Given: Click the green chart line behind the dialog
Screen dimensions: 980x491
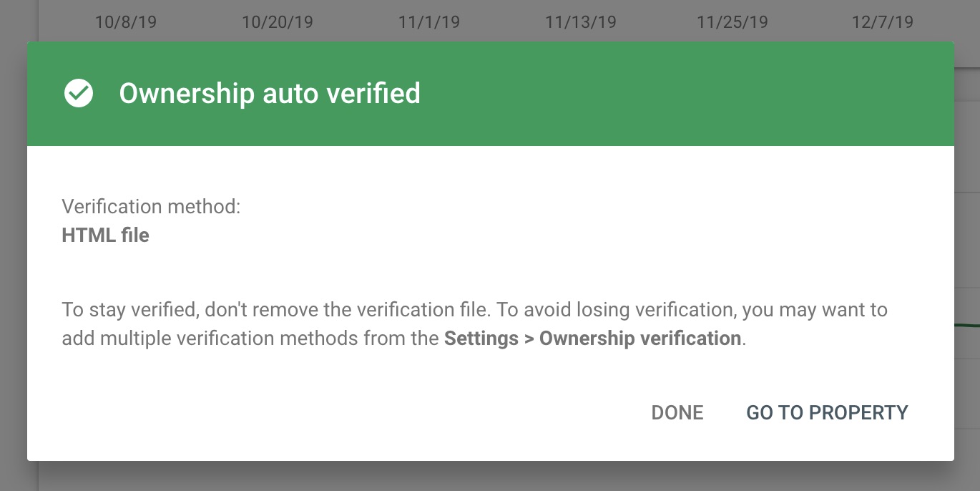Looking at the screenshot, I should [x=967, y=326].
